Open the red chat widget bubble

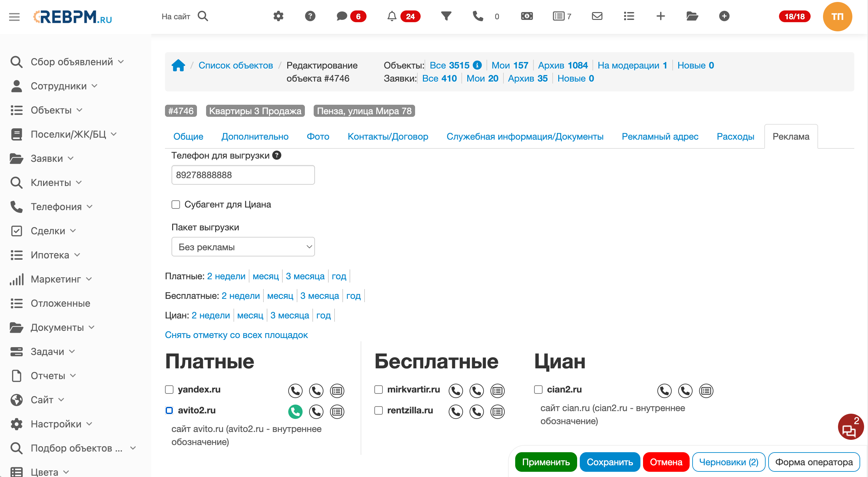(x=850, y=427)
